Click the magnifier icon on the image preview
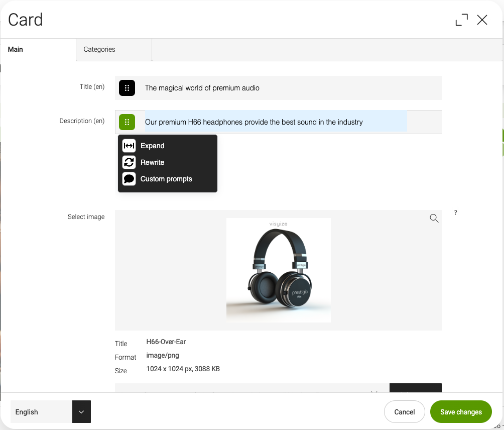Image resolution: width=504 pixels, height=430 pixels. (x=434, y=218)
